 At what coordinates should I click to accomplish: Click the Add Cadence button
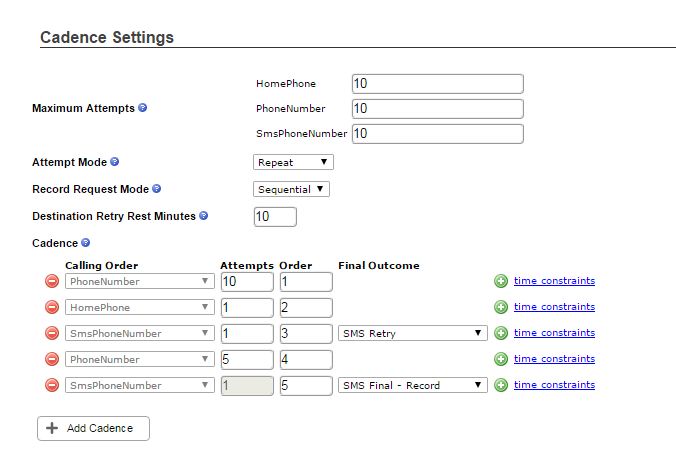[x=94, y=428]
